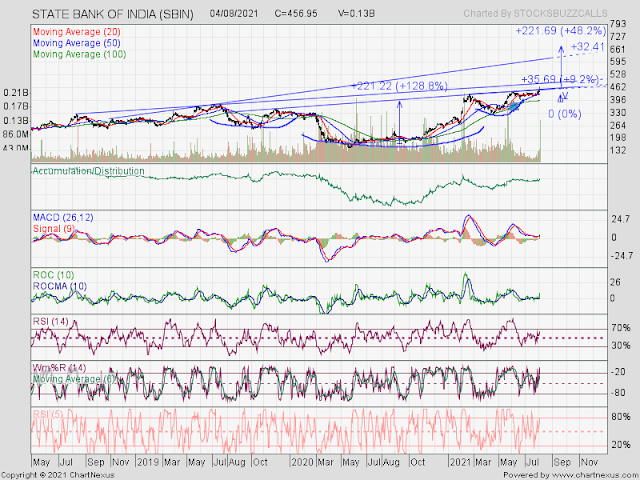Screen dimensions: 640x480
Task: Click the 24.7 MACD axis value
Action: coord(620,219)
